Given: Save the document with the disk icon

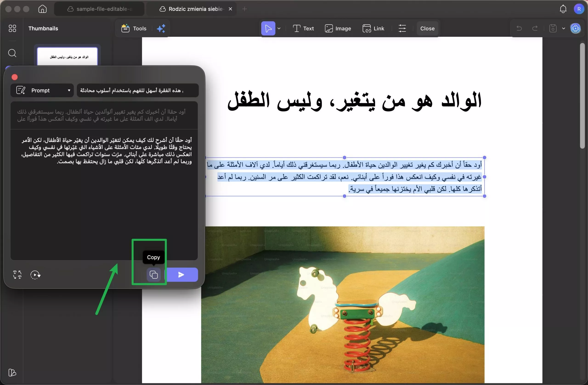Looking at the screenshot, I should click(552, 28).
